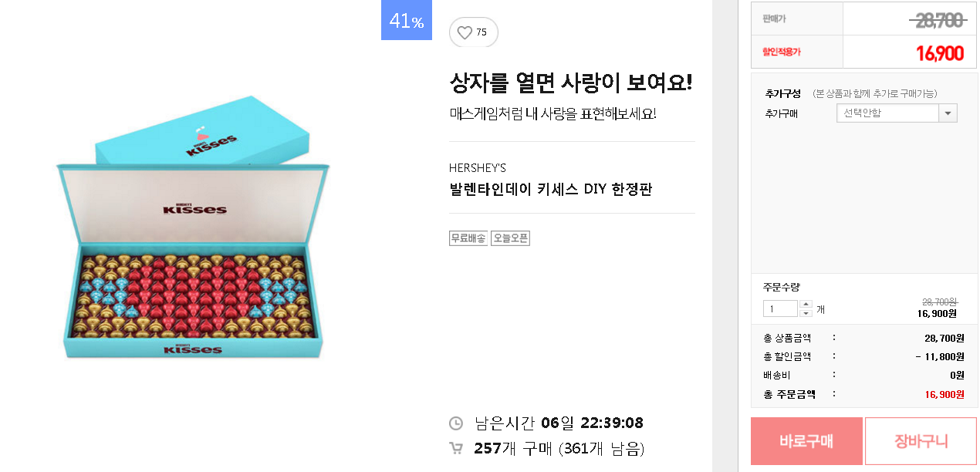Click the heart like icon
Image resolution: width=980 pixels, height=472 pixels.
pos(465,32)
